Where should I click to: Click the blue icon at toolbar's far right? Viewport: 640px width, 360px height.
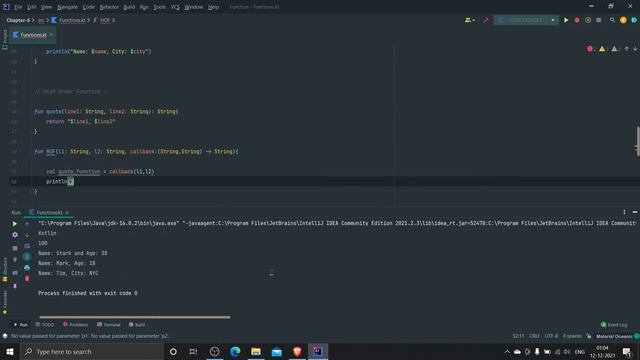[634, 20]
